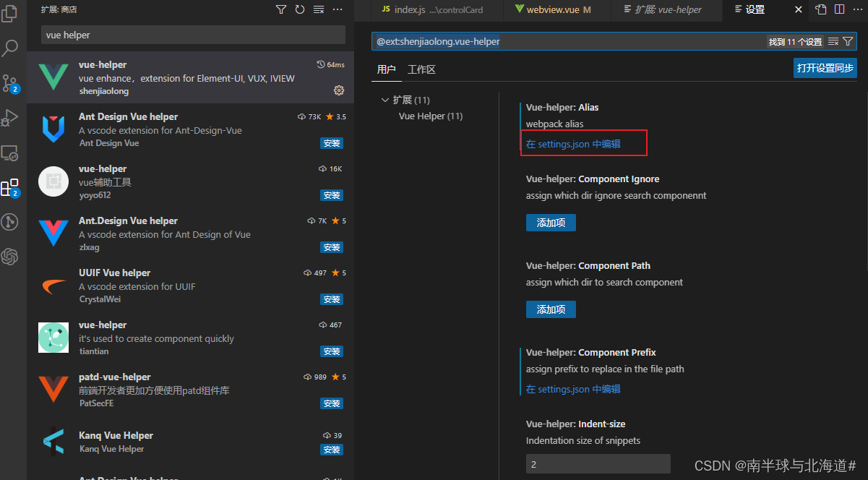This screenshot has height=480, width=868.
Task: Click the manage gear on vue-helper extension
Action: click(338, 90)
